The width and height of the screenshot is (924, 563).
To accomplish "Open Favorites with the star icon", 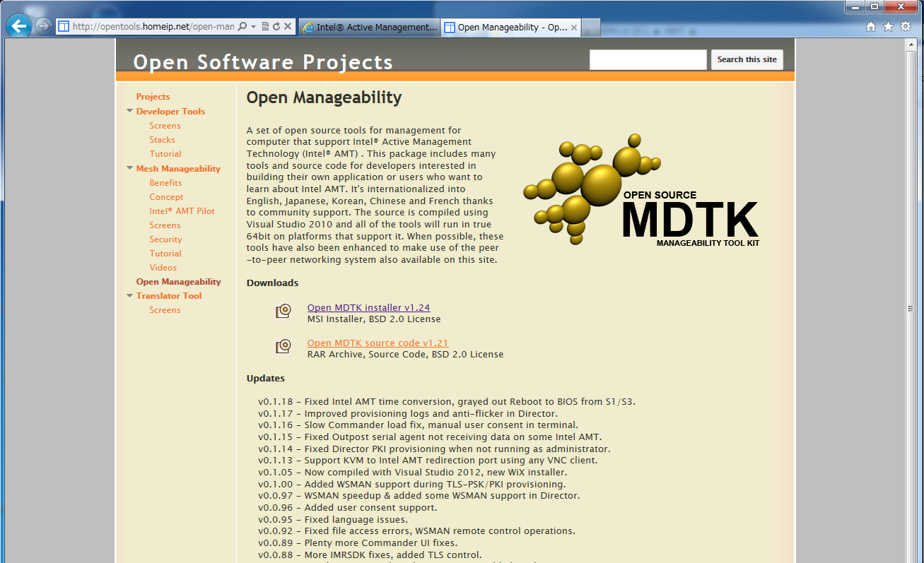I will point(888,27).
